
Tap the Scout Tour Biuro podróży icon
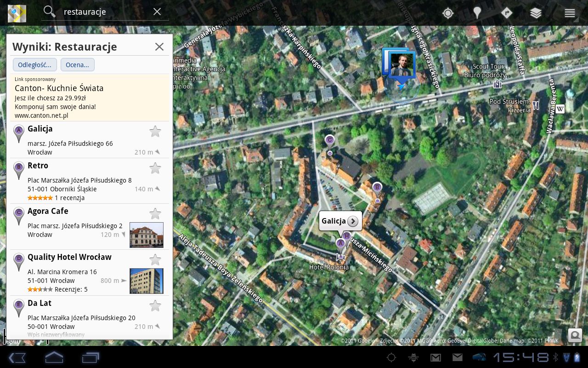pos(497,84)
